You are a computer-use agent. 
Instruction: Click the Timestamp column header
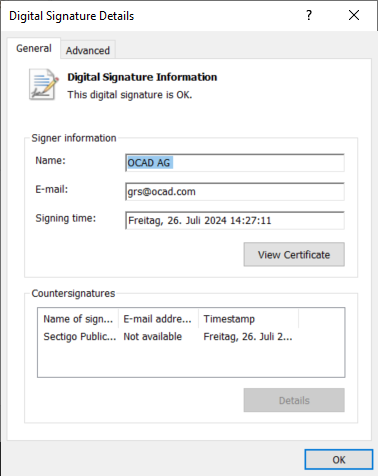[x=248, y=319]
